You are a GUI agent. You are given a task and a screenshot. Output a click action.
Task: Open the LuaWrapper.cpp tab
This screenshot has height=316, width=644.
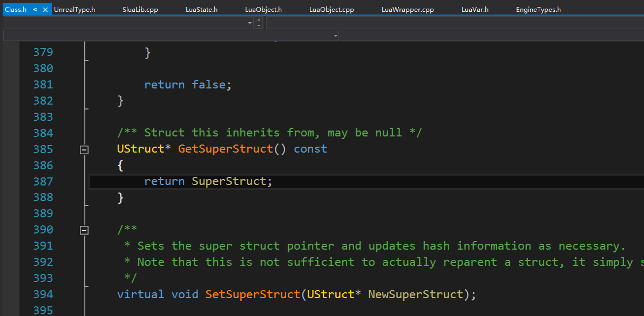click(408, 10)
